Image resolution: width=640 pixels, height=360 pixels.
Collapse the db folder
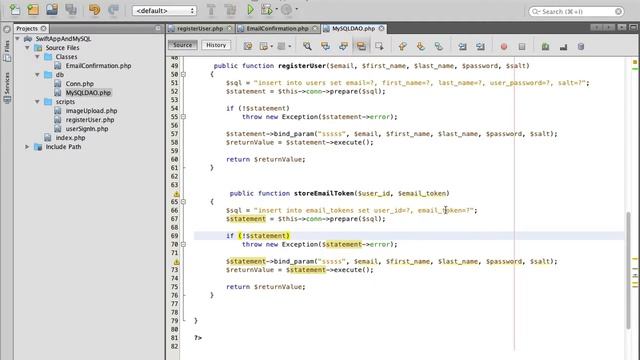pos(38,75)
